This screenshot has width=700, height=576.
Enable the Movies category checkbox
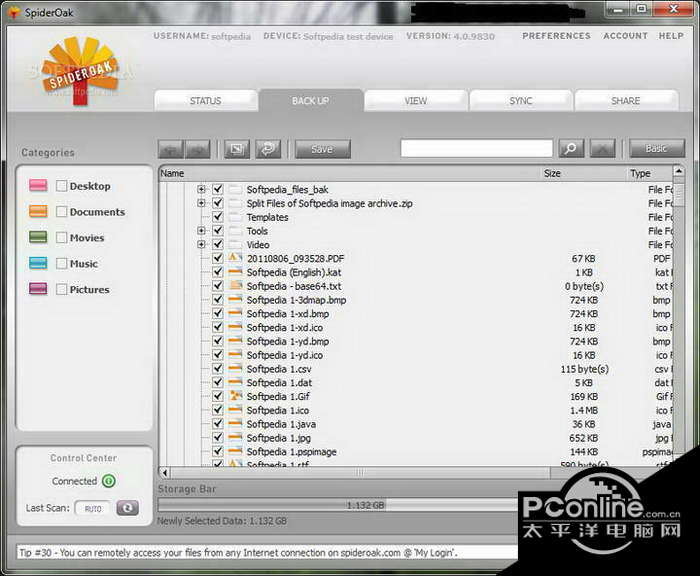point(62,238)
